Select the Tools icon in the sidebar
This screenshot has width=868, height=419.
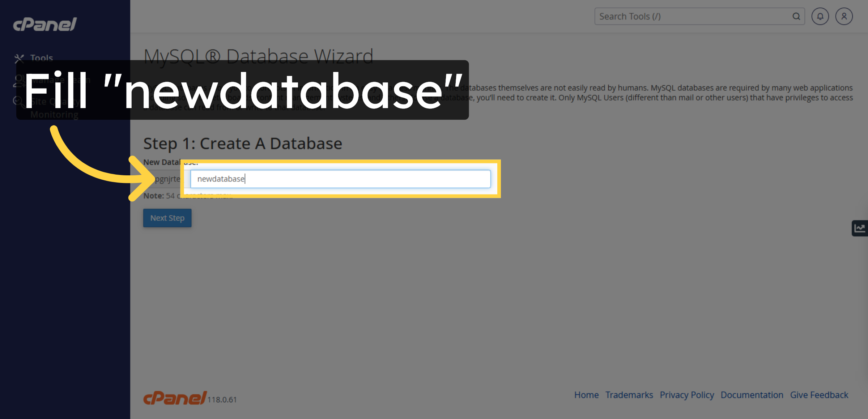(20, 58)
